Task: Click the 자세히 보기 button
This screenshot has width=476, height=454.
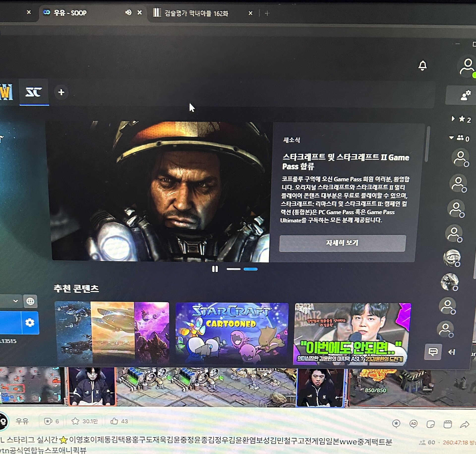Action: pos(342,243)
